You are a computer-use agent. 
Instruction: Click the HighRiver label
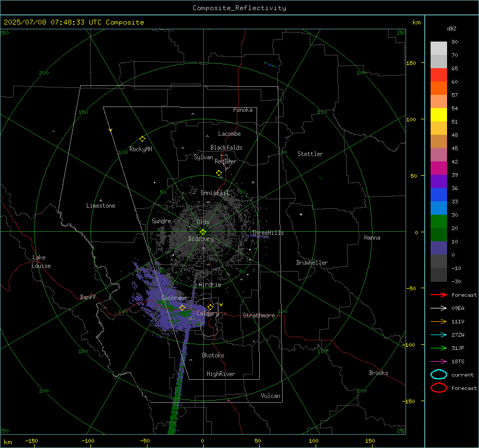[x=220, y=374]
